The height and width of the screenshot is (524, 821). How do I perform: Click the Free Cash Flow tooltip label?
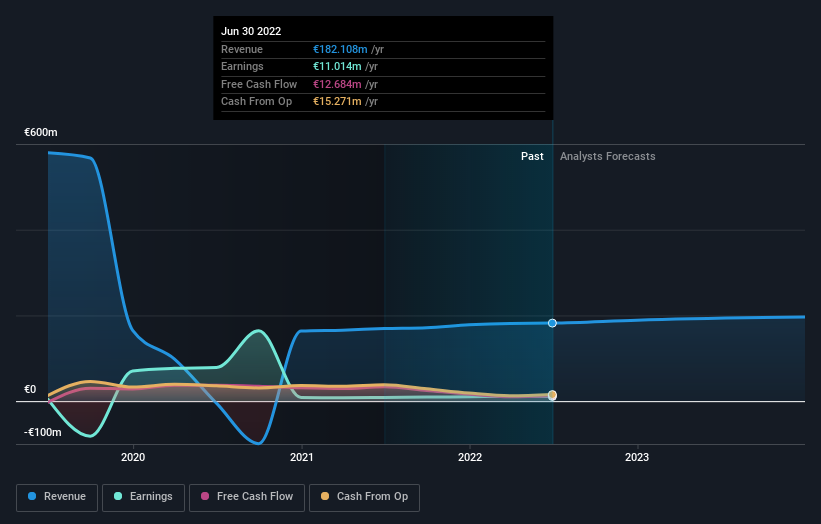click(259, 84)
